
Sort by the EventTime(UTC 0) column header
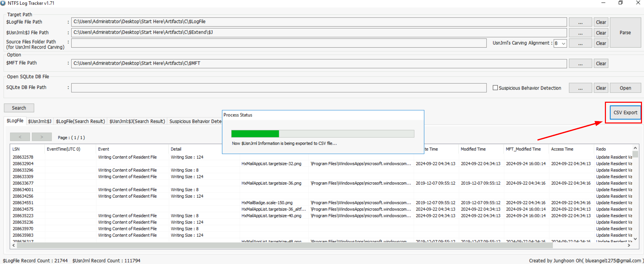click(x=70, y=149)
